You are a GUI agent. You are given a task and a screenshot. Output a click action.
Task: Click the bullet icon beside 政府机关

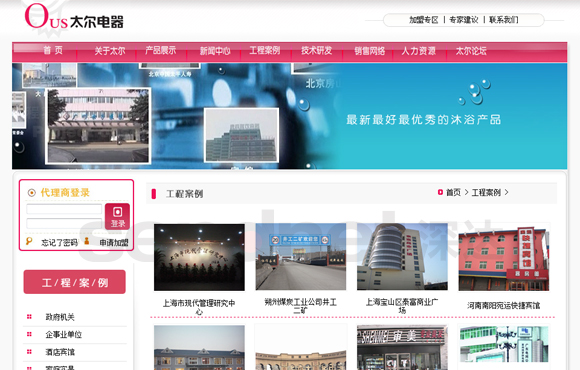coord(29,317)
